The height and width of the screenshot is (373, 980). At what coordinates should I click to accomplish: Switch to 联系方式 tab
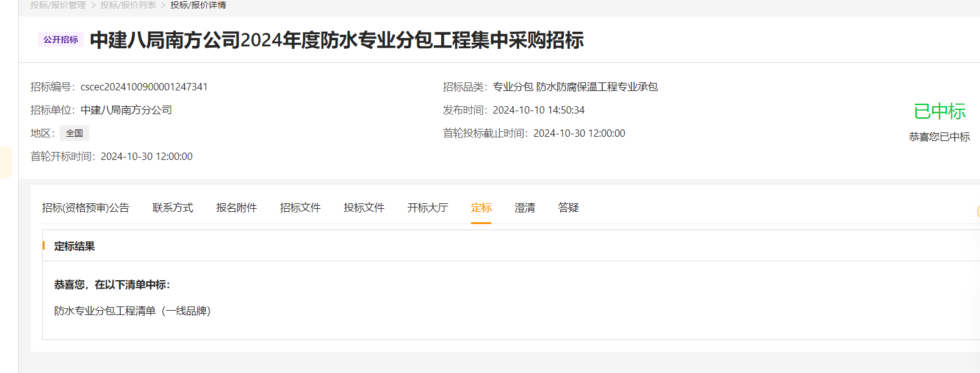(x=173, y=208)
